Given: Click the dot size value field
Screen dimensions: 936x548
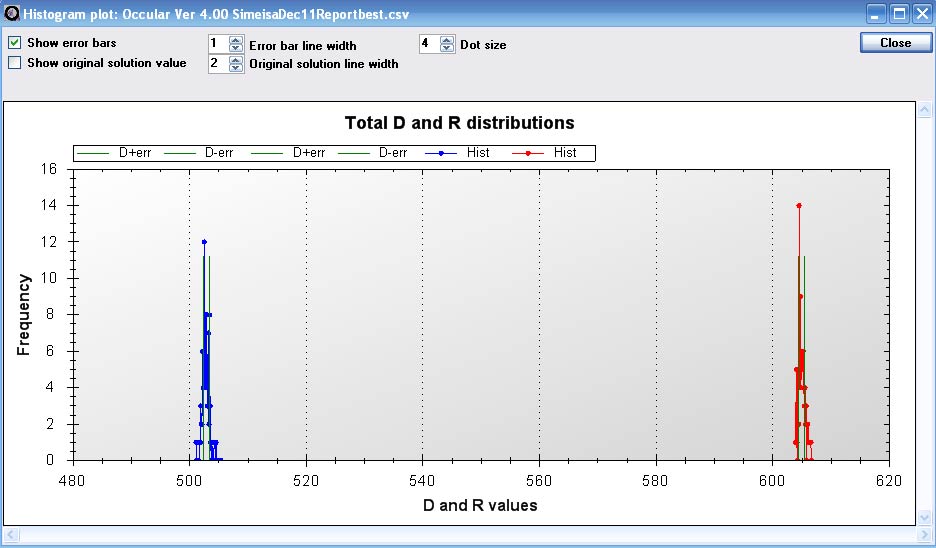Looking at the screenshot, I should 430,44.
